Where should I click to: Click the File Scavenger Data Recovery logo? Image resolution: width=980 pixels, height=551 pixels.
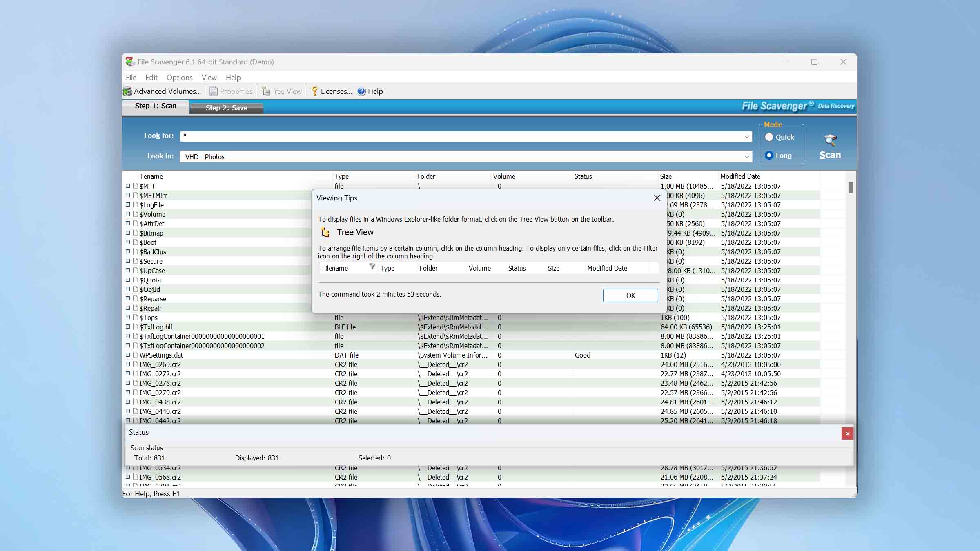point(798,106)
